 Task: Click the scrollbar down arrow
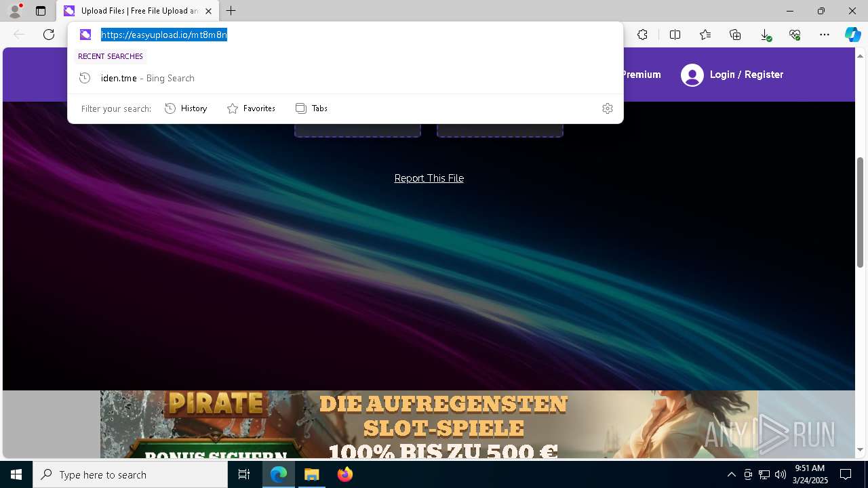[x=861, y=449]
